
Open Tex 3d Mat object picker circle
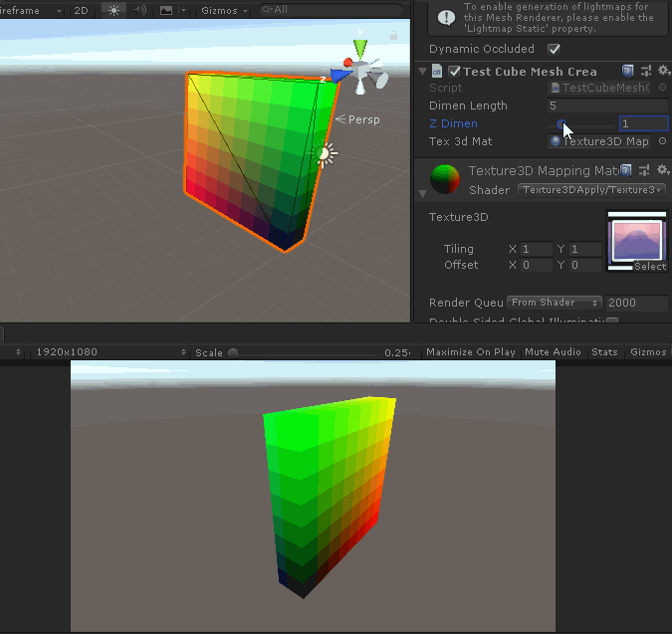tap(663, 141)
